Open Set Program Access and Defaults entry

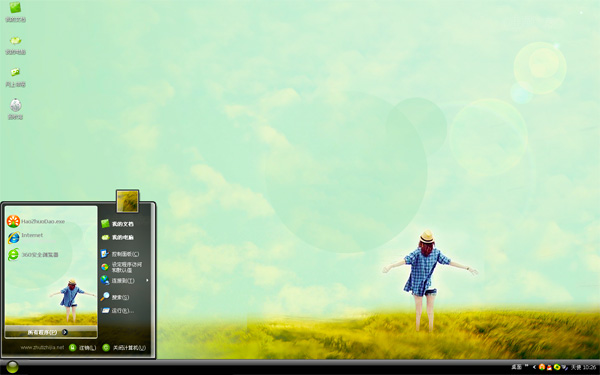[x=122, y=267]
